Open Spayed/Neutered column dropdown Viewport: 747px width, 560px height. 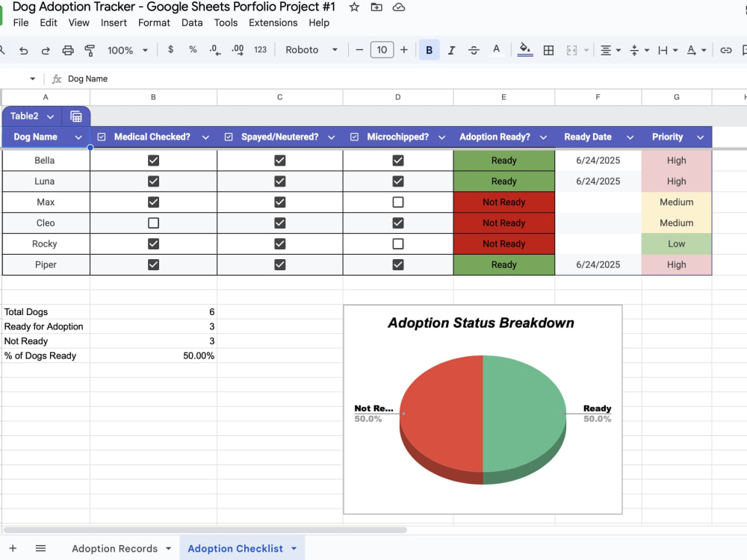click(332, 137)
